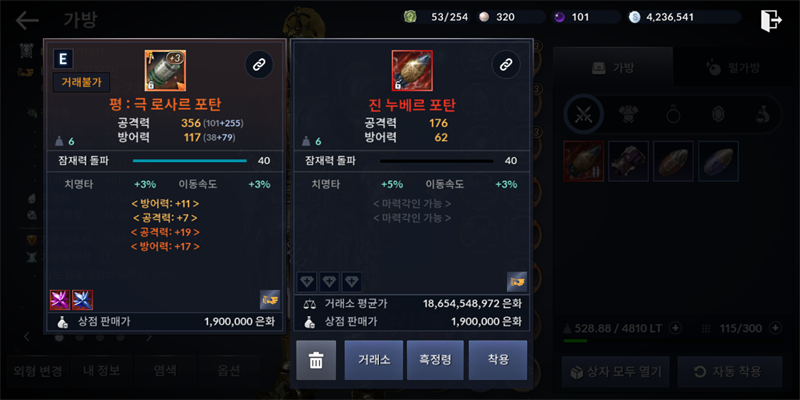The width and height of the screenshot is (800, 400).
Task: Click the exit door icon
Action: coord(771,20)
